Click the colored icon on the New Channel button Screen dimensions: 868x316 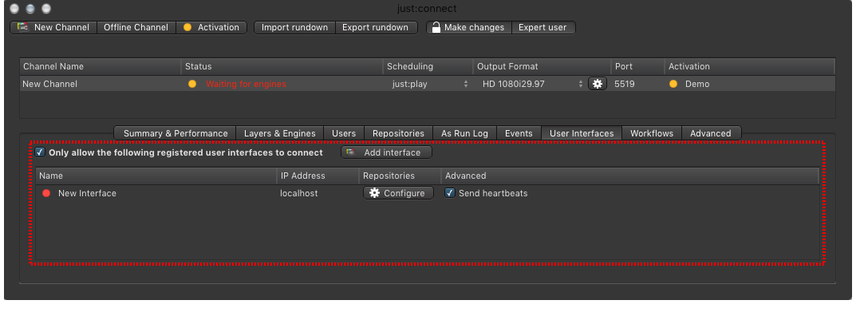point(22,27)
